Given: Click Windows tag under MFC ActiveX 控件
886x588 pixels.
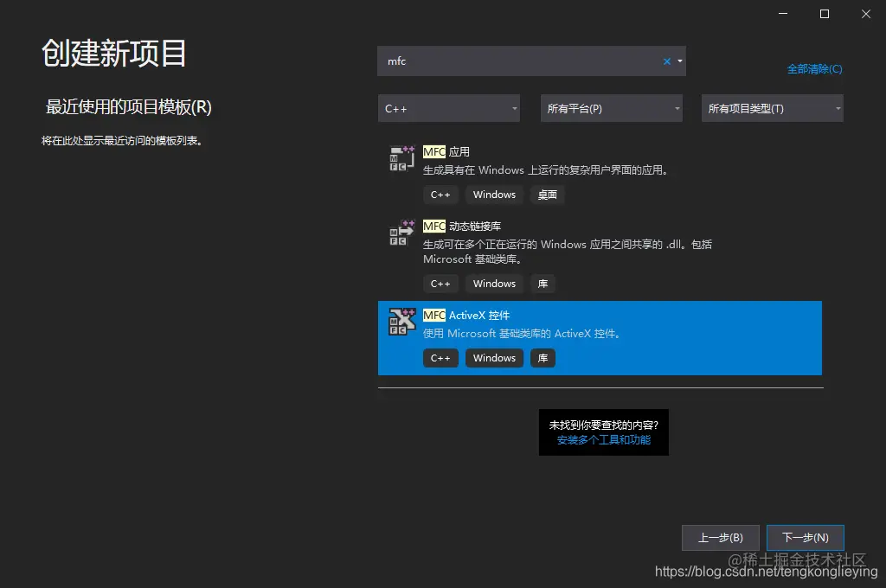Looking at the screenshot, I should point(494,358).
